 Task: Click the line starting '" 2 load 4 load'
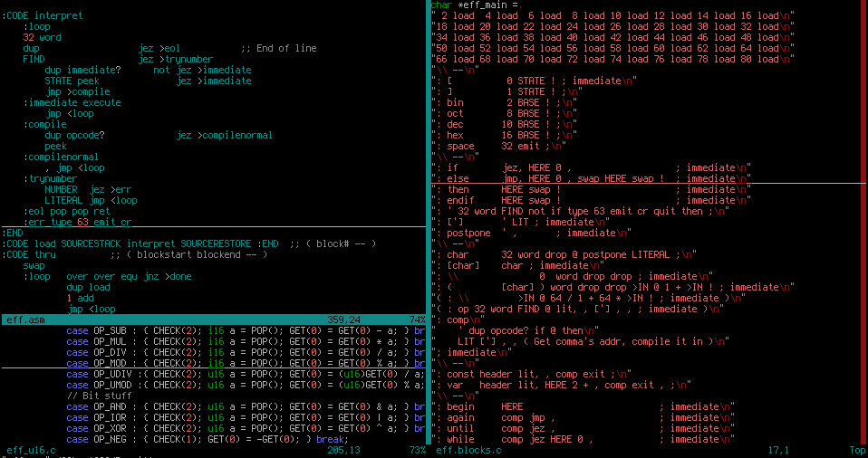pos(612,15)
